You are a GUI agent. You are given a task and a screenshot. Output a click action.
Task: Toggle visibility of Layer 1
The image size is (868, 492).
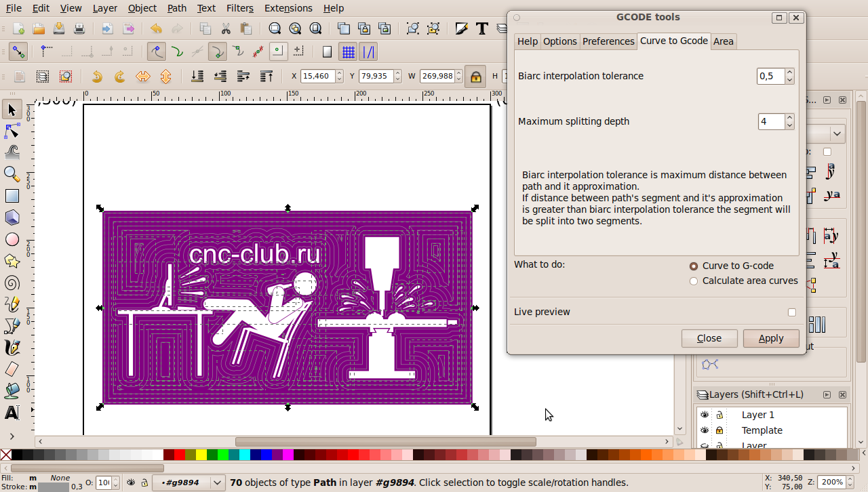(x=705, y=415)
